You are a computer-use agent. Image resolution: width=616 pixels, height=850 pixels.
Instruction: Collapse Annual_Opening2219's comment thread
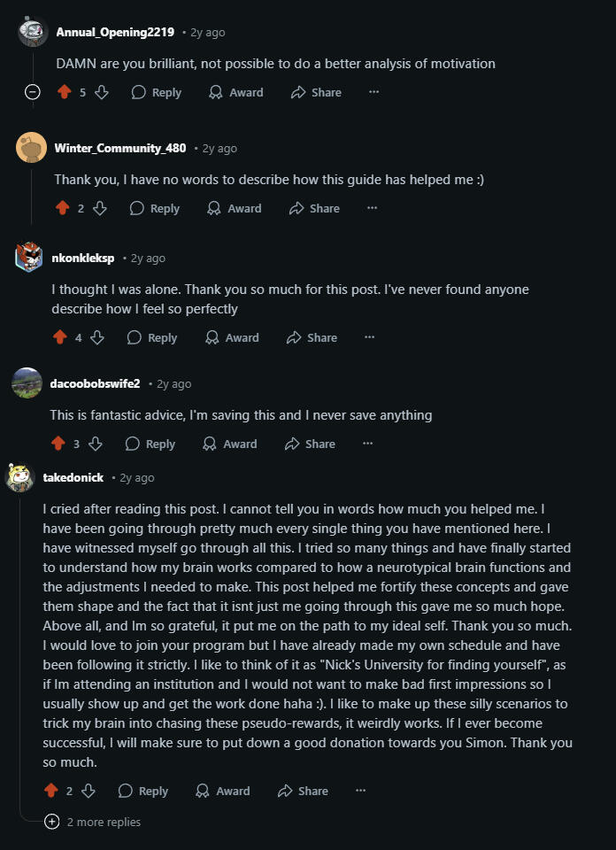pos(33,92)
